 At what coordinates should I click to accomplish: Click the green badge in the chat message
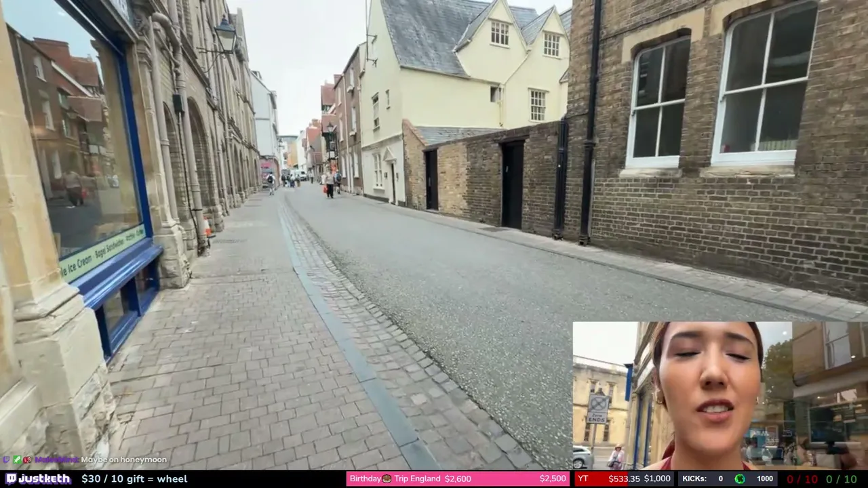(x=18, y=460)
